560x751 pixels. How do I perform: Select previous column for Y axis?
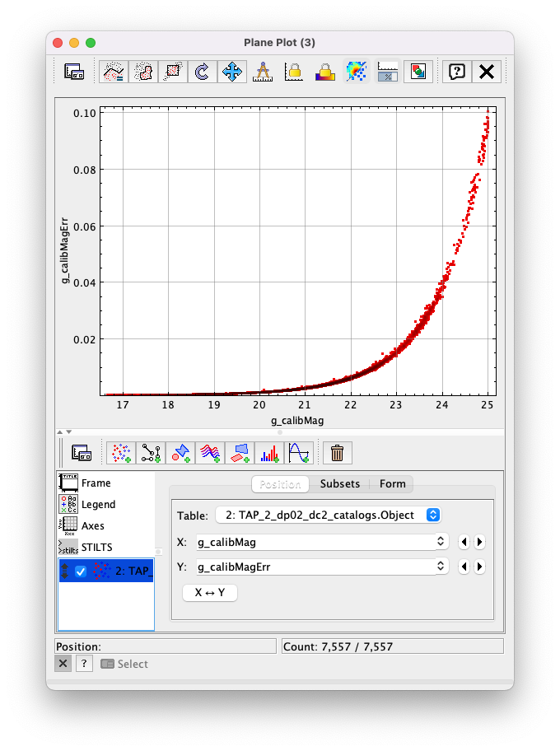(464, 567)
